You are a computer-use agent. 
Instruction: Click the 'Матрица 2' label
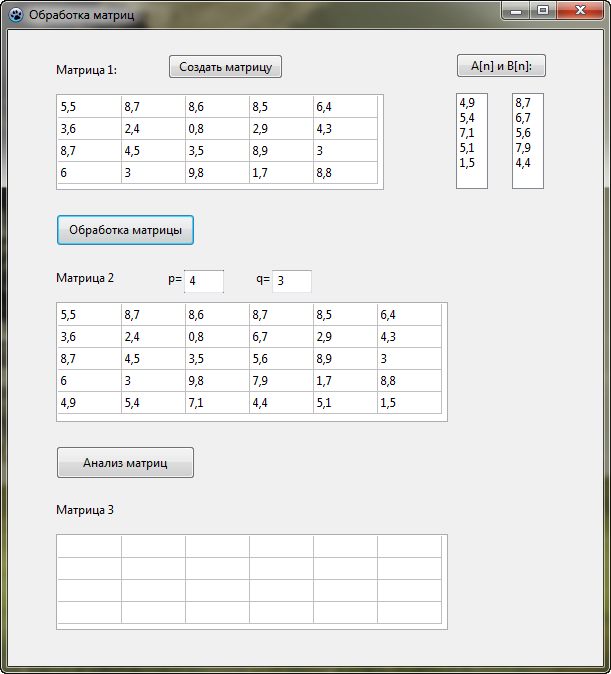click(x=85, y=278)
